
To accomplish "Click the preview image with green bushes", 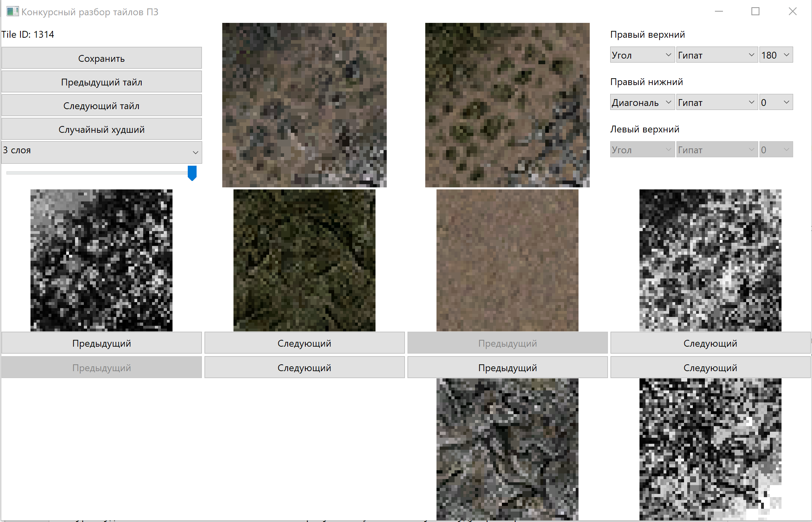I will coord(507,105).
